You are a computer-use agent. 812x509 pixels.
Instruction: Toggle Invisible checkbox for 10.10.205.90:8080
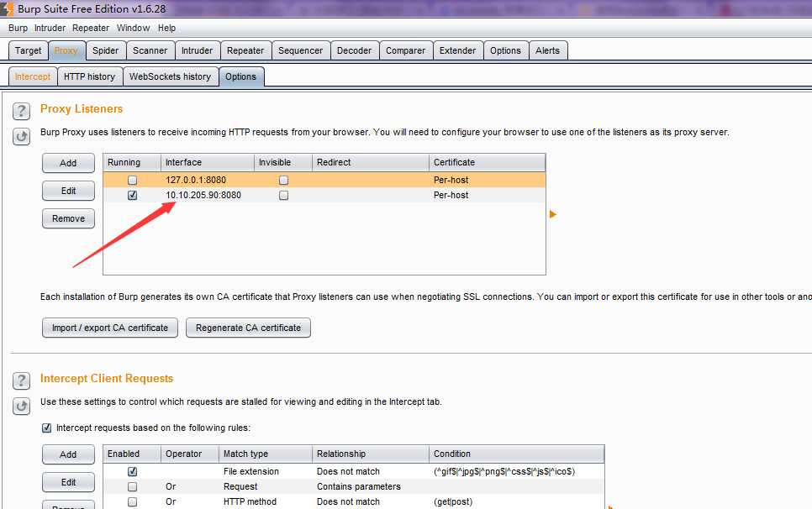[283, 195]
